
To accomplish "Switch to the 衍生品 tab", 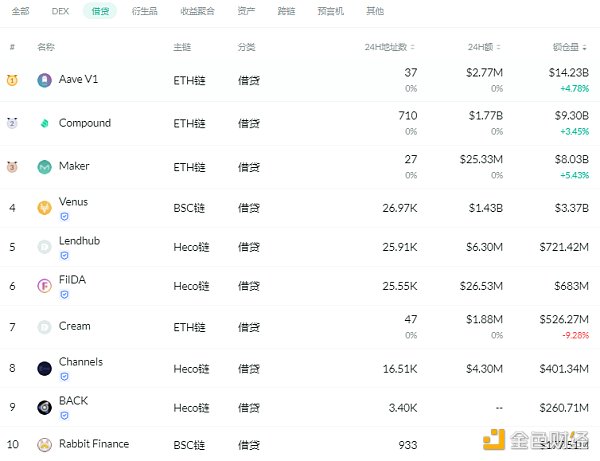I will point(144,11).
